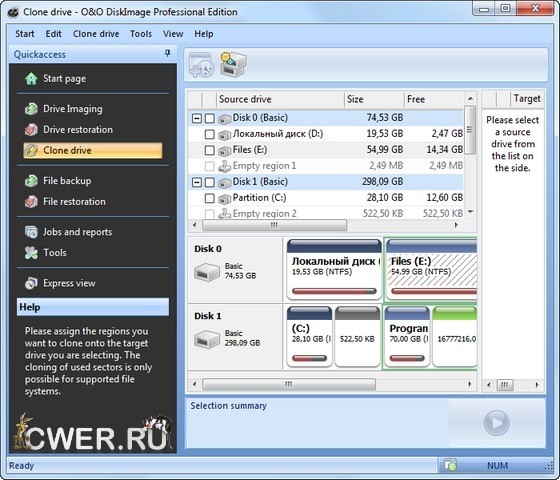Click the status bar job indicator icon
Viewport: 560px width, 480px height.
451,465
